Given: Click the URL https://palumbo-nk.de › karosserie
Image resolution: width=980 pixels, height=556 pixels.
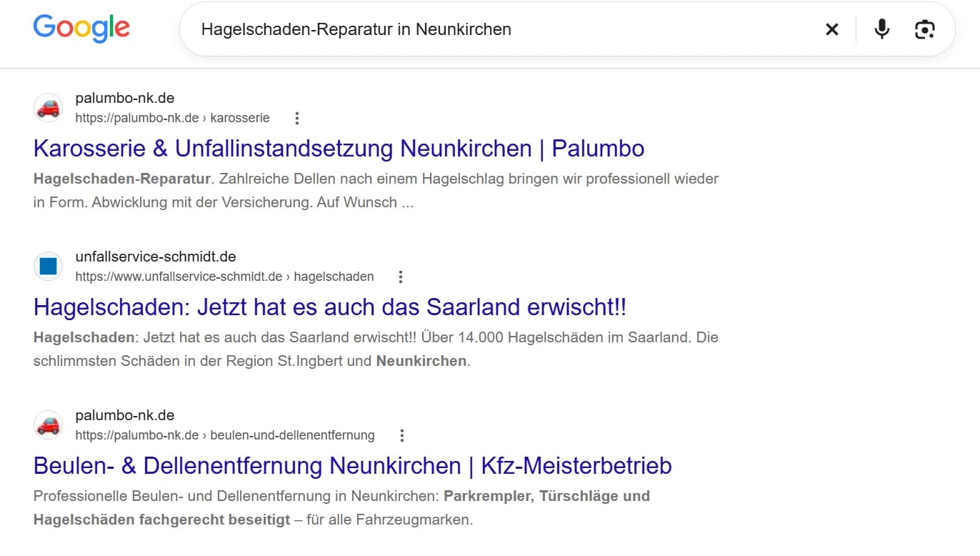Looking at the screenshot, I should pyautogui.click(x=173, y=118).
